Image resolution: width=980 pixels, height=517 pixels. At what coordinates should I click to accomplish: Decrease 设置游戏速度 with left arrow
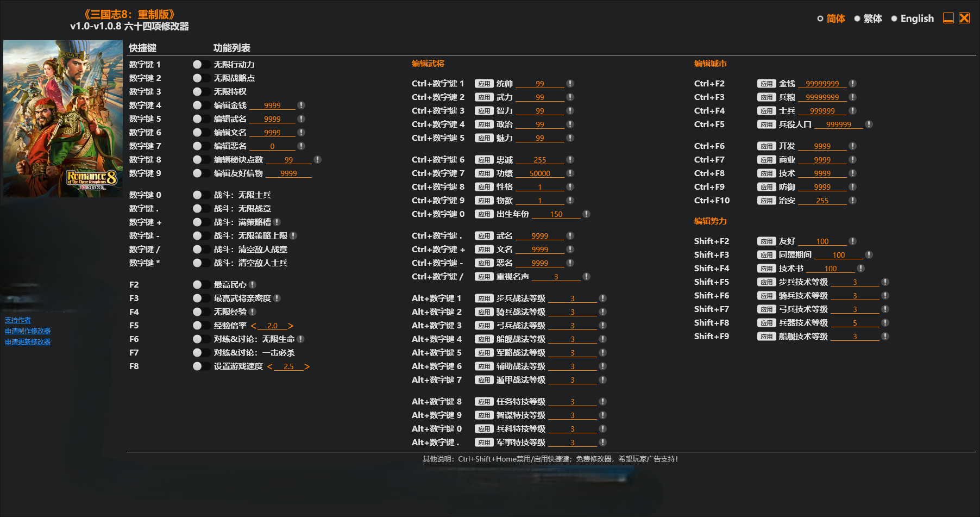pos(270,366)
